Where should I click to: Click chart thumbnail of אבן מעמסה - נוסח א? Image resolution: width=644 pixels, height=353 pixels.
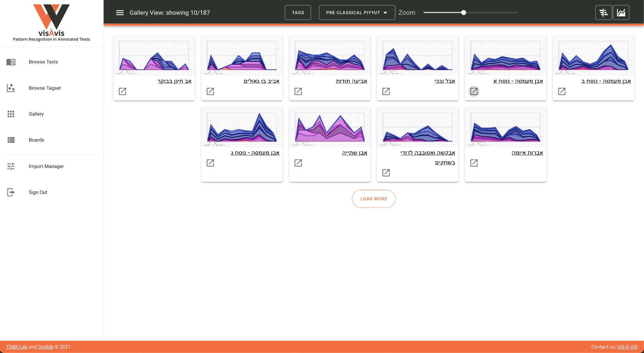tap(506, 55)
